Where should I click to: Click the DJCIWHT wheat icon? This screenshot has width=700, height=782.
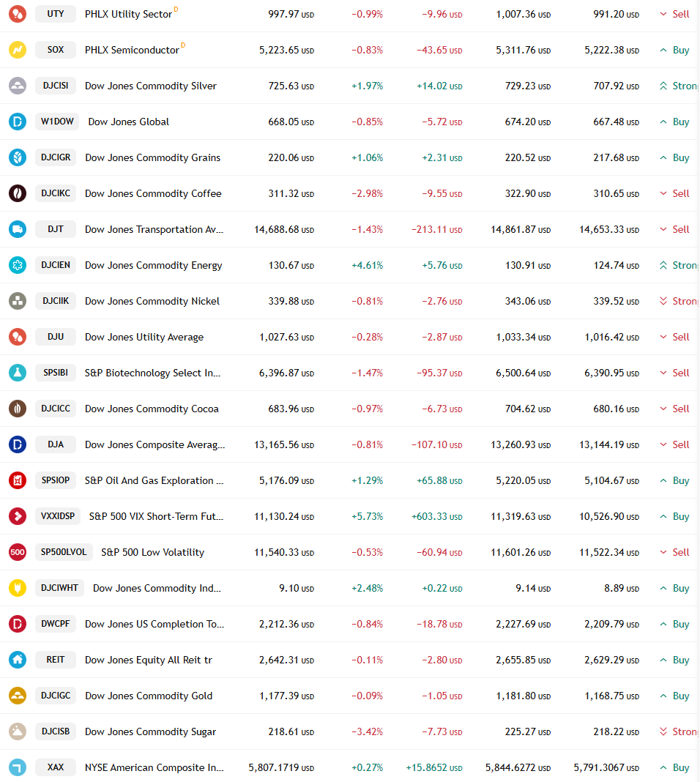[18, 588]
